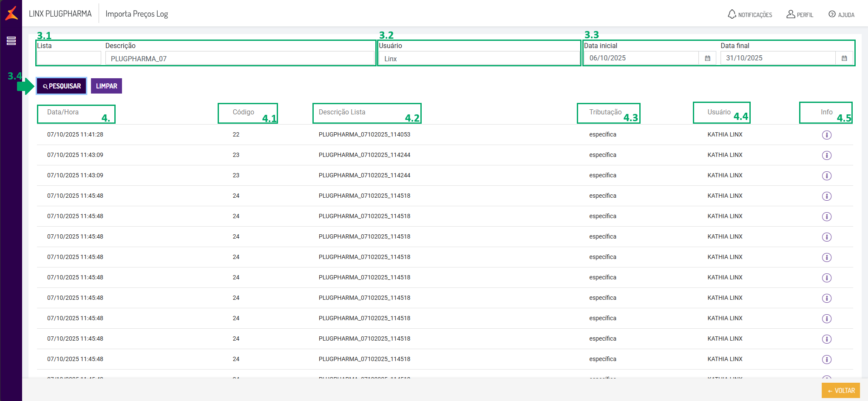Select the timestamp 07/10/2025 11:41:28

75,134
